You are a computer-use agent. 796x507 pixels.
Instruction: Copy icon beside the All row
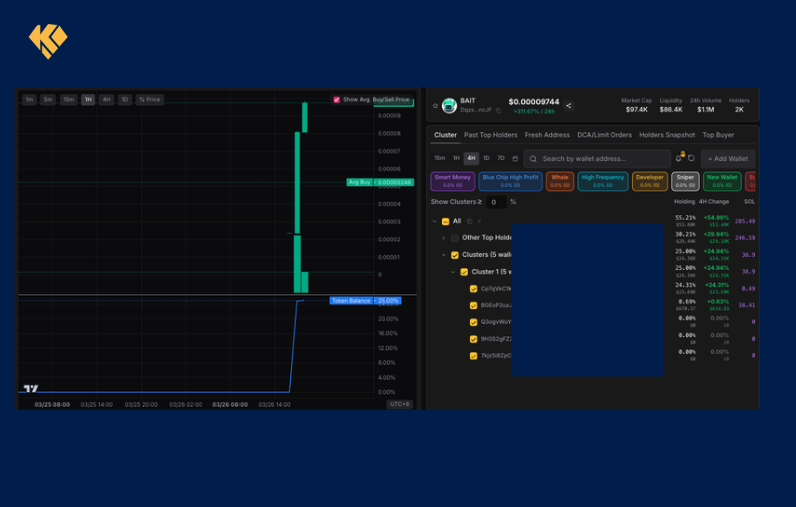pos(469,221)
